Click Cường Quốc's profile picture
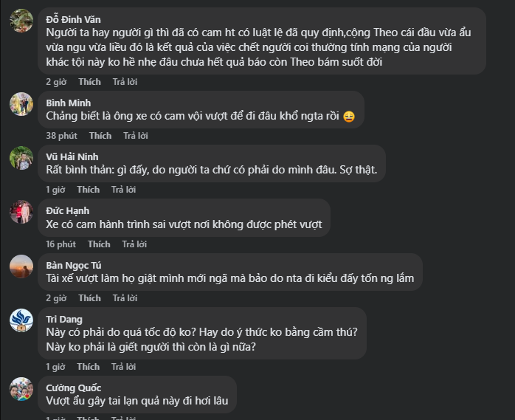Viewport: 515px width, 420px height. 21,389
